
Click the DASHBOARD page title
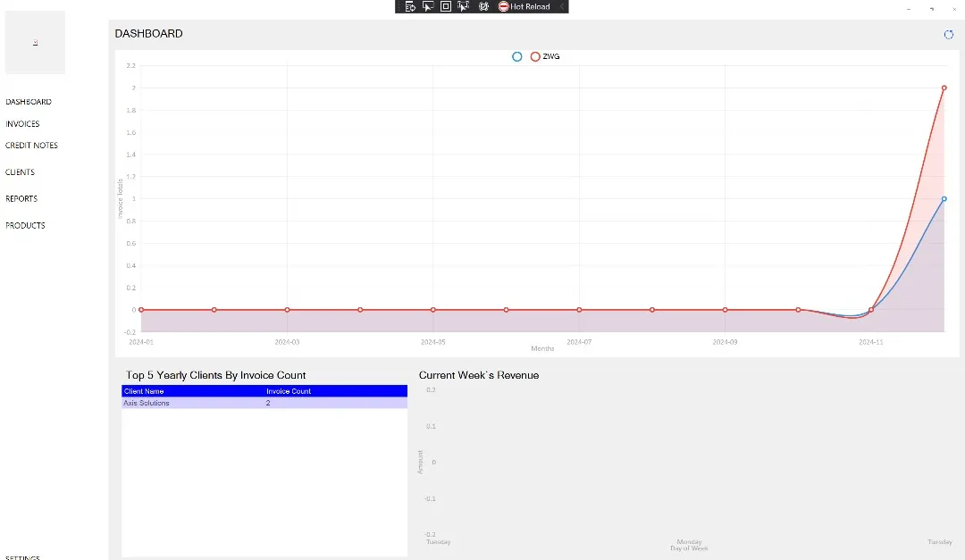(x=149, y=34)
